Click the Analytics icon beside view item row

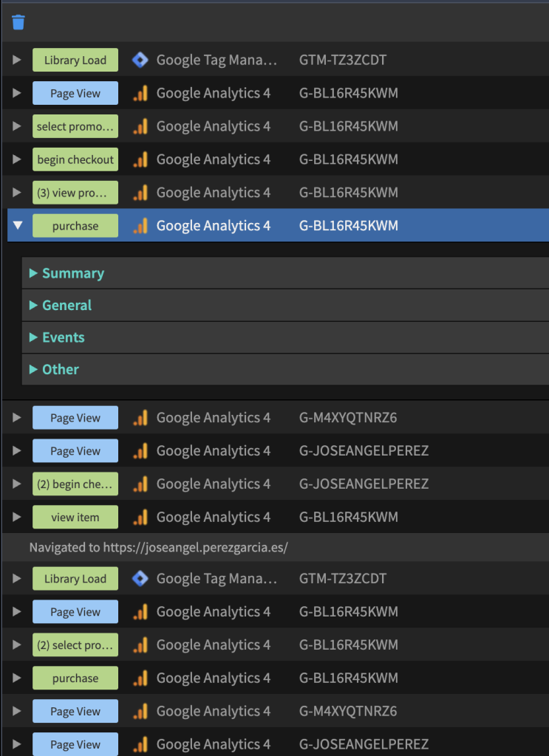140,517
